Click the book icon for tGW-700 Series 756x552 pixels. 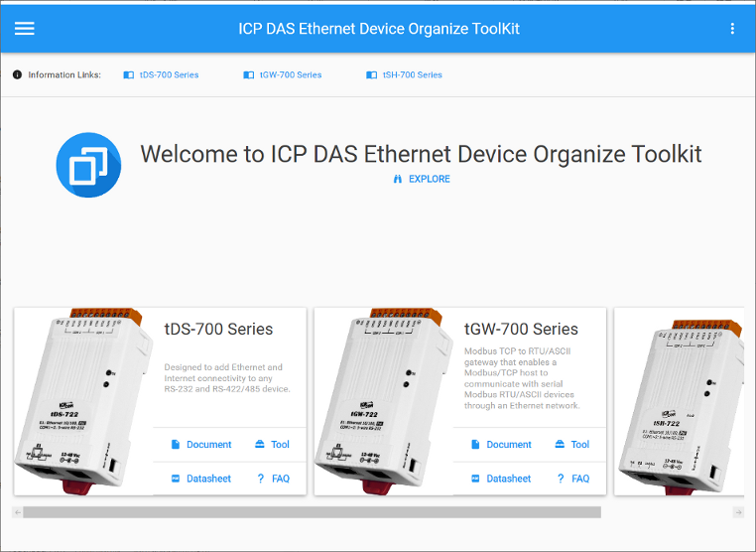click(x=249, y=74)
